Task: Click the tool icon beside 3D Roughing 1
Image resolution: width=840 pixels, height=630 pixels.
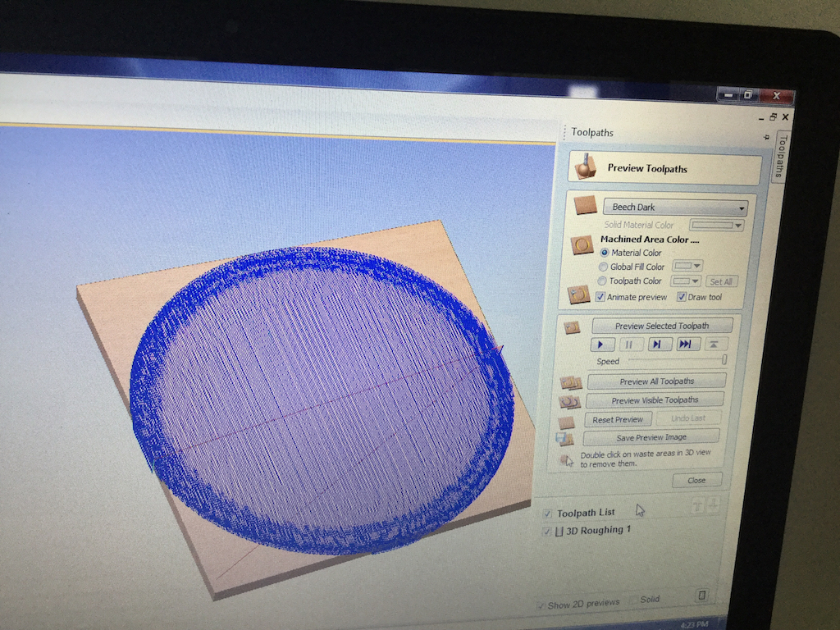Action: pyautogui.click(x=559, y=532)
